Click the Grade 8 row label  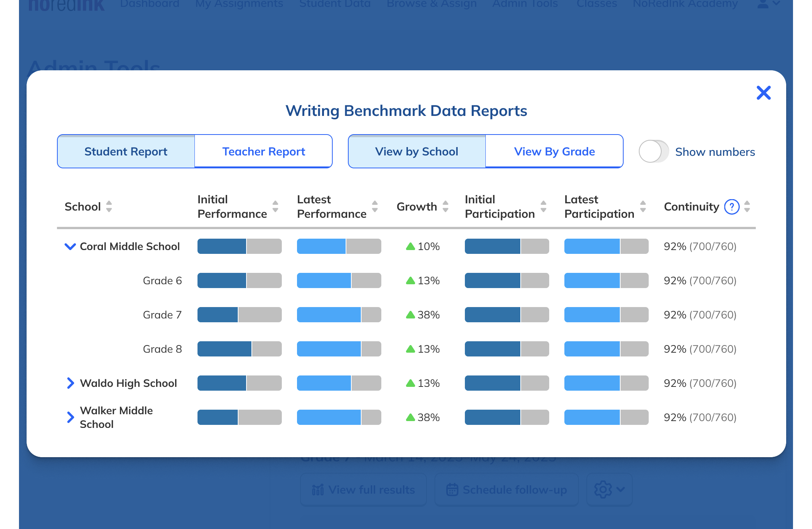[x=162, y=349]
